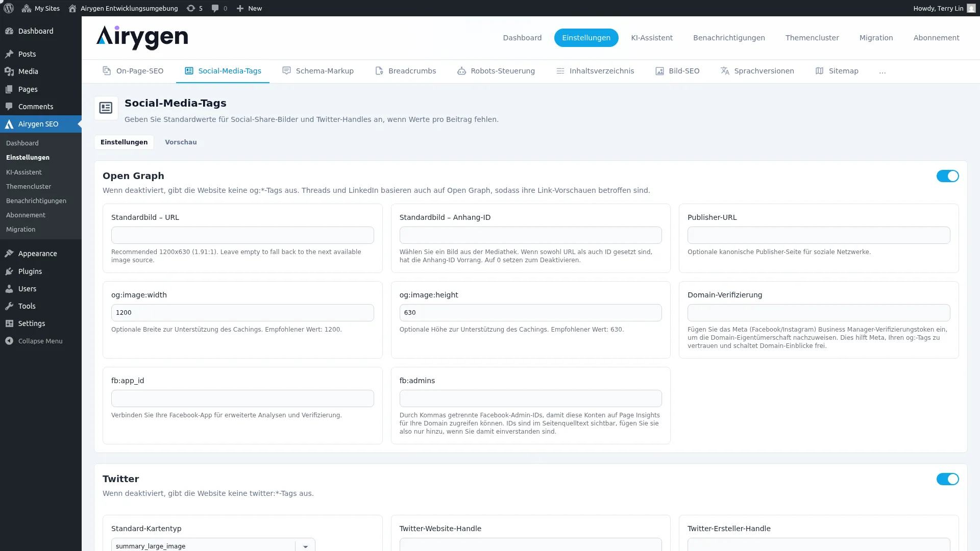The image size is (980, 551).
Task: Click the Schema-Markup tab icon
Action: 286,71
